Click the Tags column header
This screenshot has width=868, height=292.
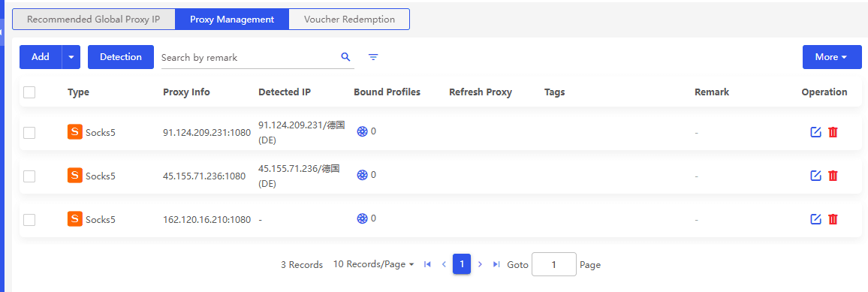click(555, 92)
